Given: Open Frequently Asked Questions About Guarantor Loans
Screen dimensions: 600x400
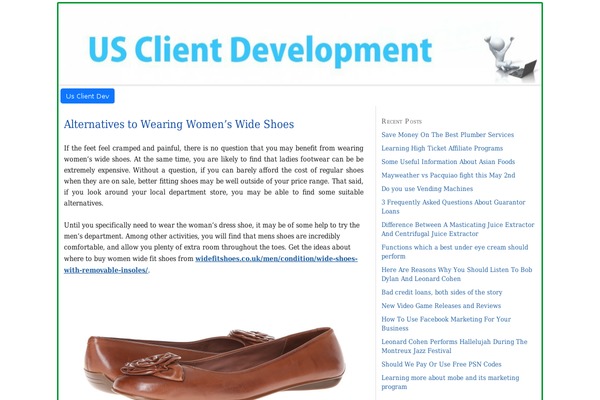Looking at the screenshot, I should pos(453,207).
